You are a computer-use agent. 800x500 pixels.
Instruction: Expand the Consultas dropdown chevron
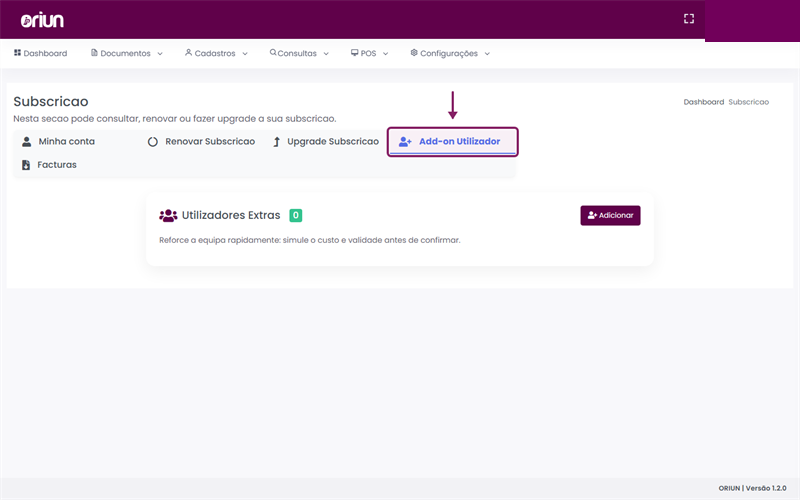(x=326, y=54)
